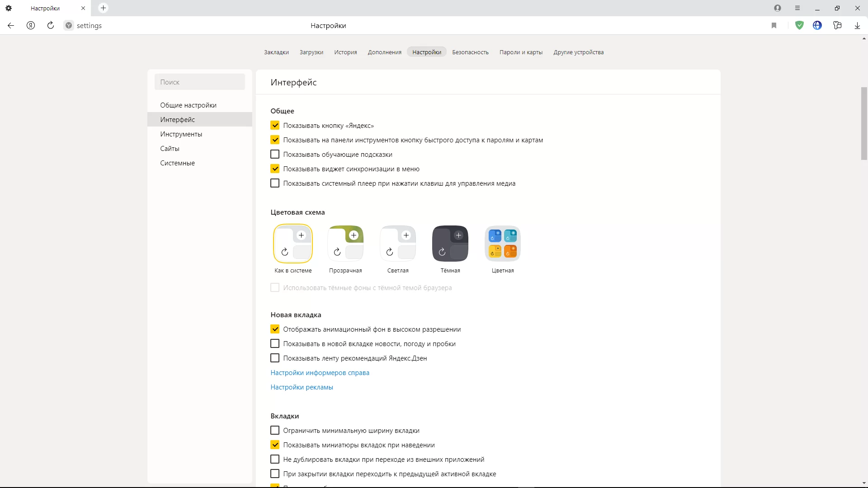The height and width of the screenshot is (488, 868).
Task: Uncheck Показывать кнопку «Яндекс»
Action: (275, 125)
